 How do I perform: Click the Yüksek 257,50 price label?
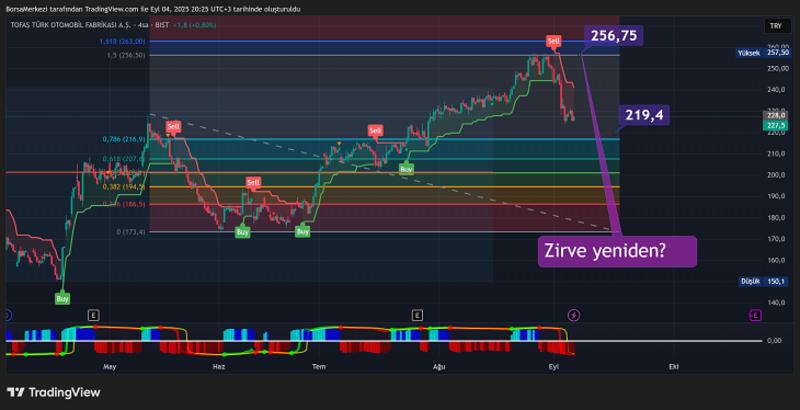pyautogui.click(x=763, y=53)
